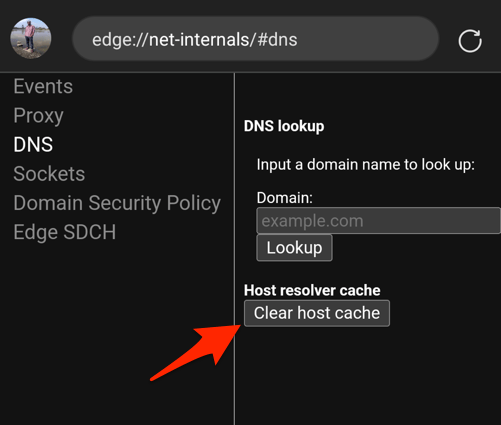Select the DNS sidebar item
This screenshot has width=501, height=425.
click(33, 145)
